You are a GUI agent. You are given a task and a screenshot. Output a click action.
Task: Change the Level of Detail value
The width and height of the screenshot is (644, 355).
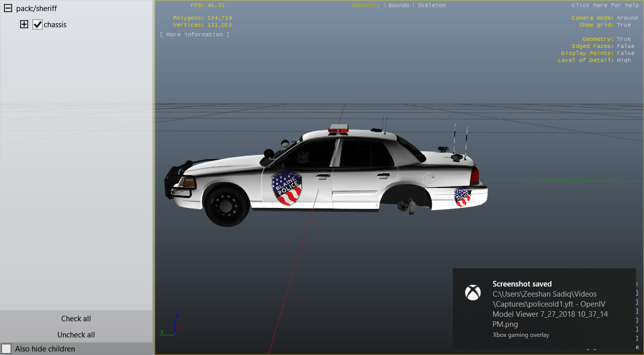point(623,60)
